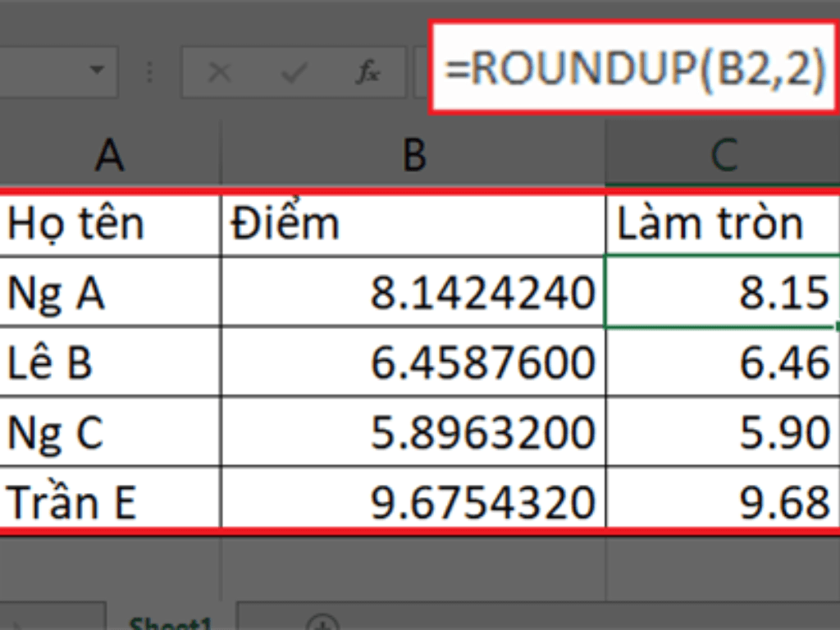This screenshot has width=840, height=630.
Task: Switch to the Sheet1 tab
Action: pyautogui.click(x=170, y=623)
